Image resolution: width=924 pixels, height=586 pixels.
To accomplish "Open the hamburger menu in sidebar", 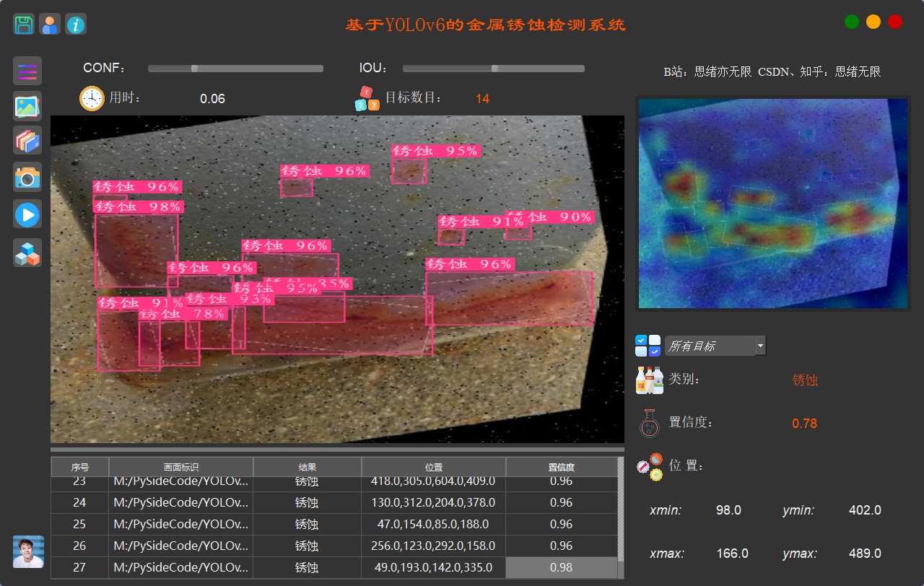I will point(27,71).
